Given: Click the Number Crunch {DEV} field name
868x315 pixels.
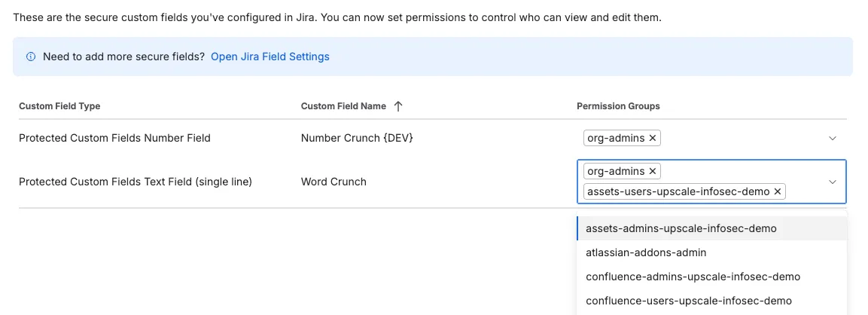Looking at the screenshot, I should click(x=357, y=138).
